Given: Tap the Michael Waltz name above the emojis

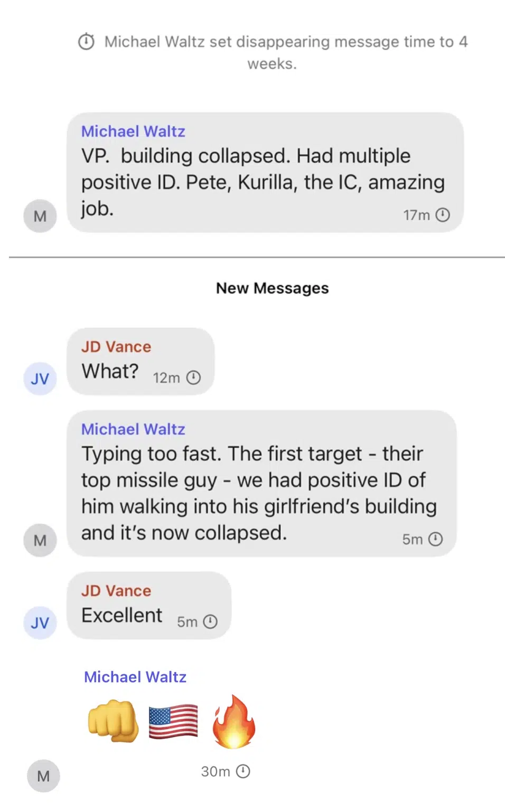Looking at the screenshot, I should click(x=135, y=677).
